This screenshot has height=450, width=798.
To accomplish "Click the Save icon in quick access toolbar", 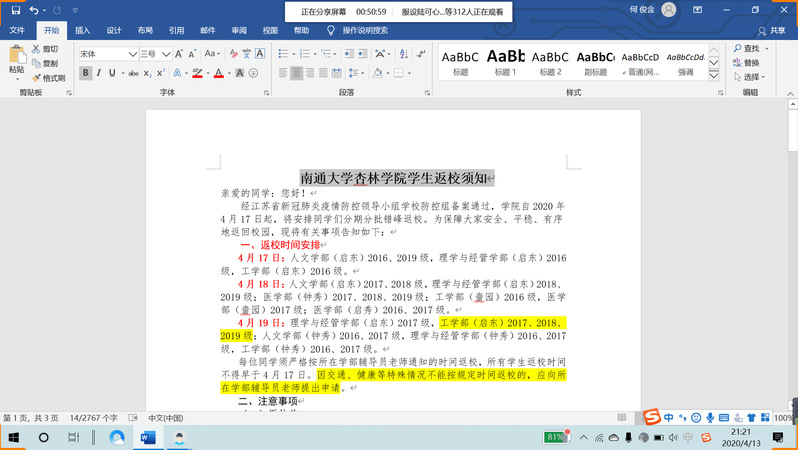I will tap(13, 11).
